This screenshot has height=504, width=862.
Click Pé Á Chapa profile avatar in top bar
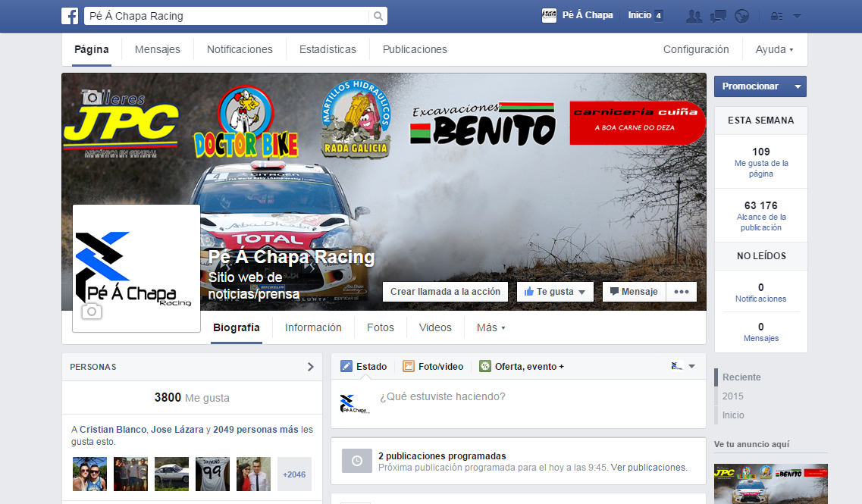point(549,15)
